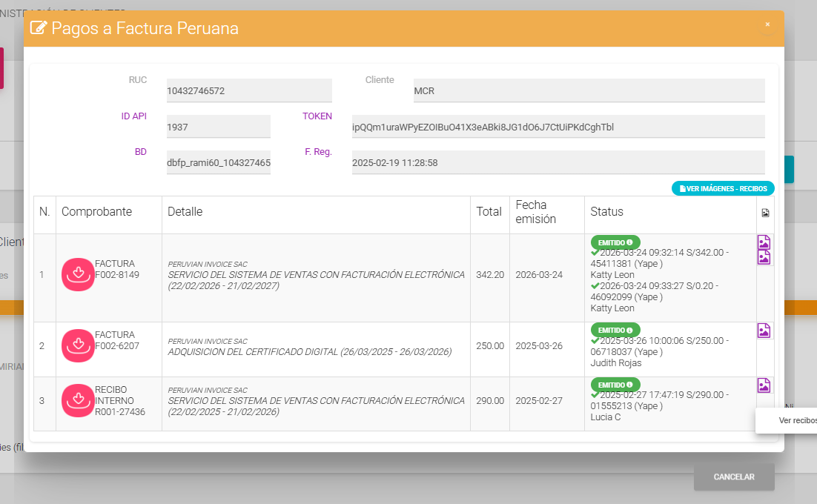Click EMITIDO status badge on row 1

(615, 242)
